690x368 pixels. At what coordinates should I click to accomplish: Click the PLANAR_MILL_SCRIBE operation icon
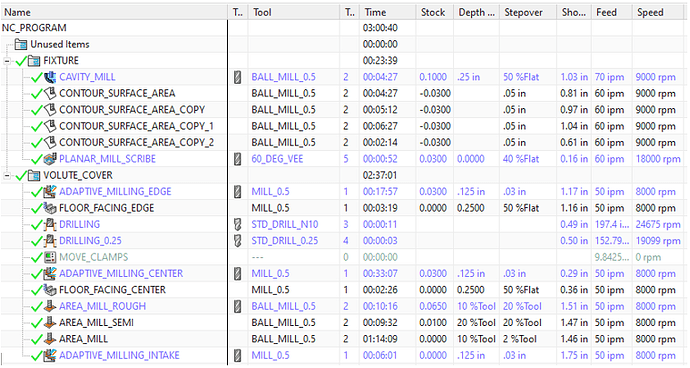click(50, 159)
